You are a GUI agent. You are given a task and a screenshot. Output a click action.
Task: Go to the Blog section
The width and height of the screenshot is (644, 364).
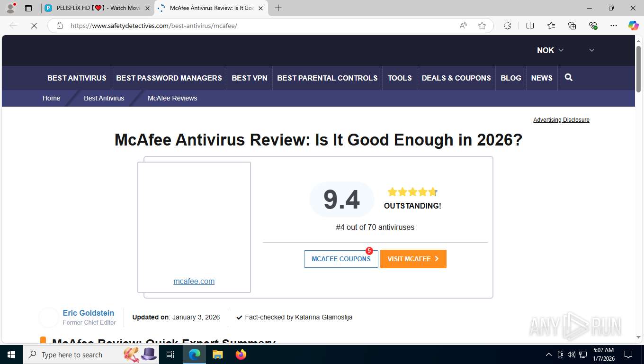coord(511,78)
